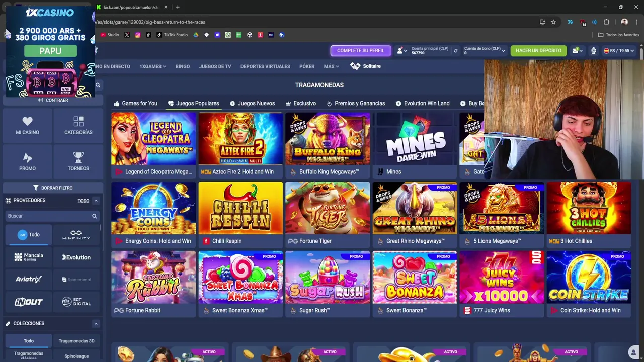The height and width of the screenshot is (362, 644).
Task: Open the Solitaire game link
Action: tap(366, 66)
